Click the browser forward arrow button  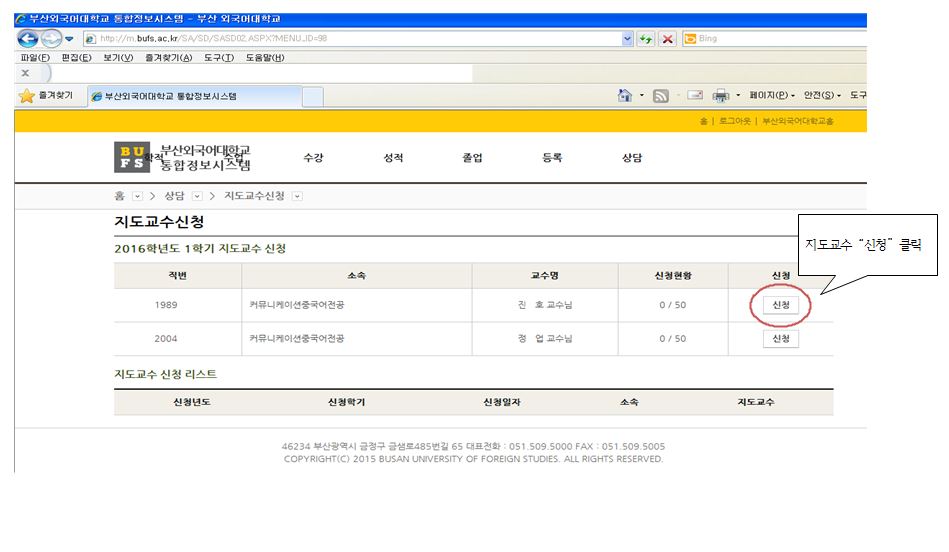coord(50,39)
